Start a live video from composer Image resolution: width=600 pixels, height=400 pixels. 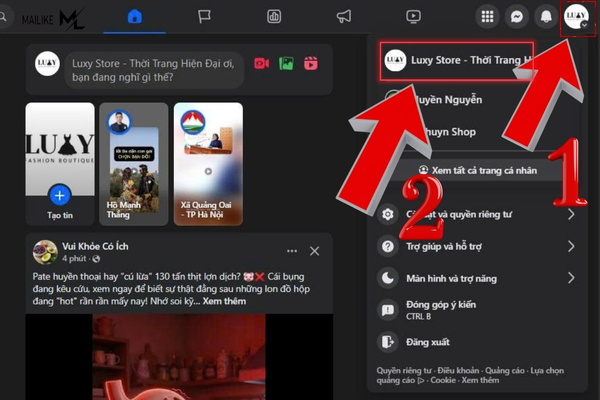261,64
